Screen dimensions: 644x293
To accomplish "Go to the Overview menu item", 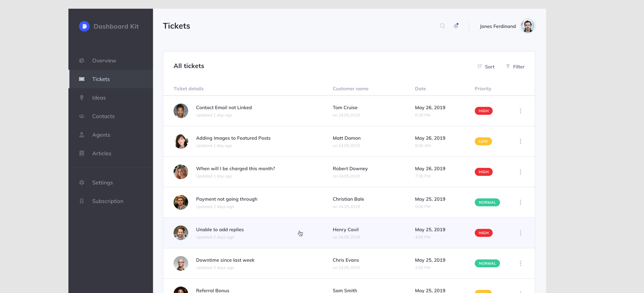I will [110, 61].
